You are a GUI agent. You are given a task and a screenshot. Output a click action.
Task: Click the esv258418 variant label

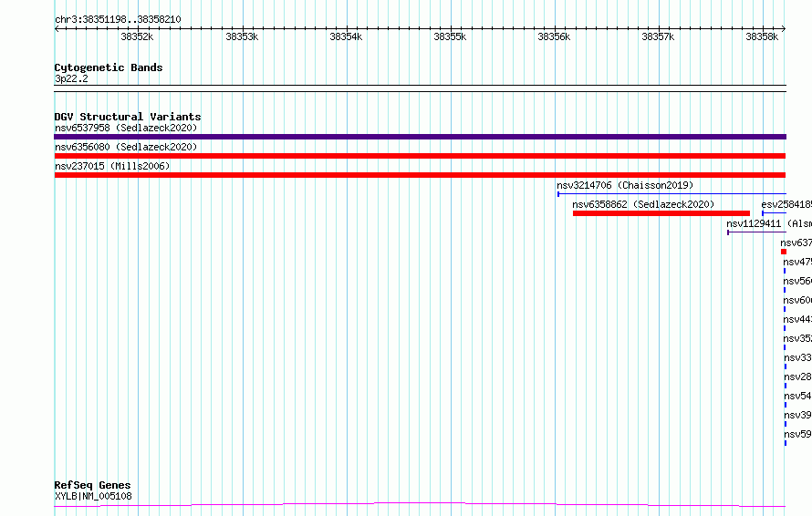786,204
